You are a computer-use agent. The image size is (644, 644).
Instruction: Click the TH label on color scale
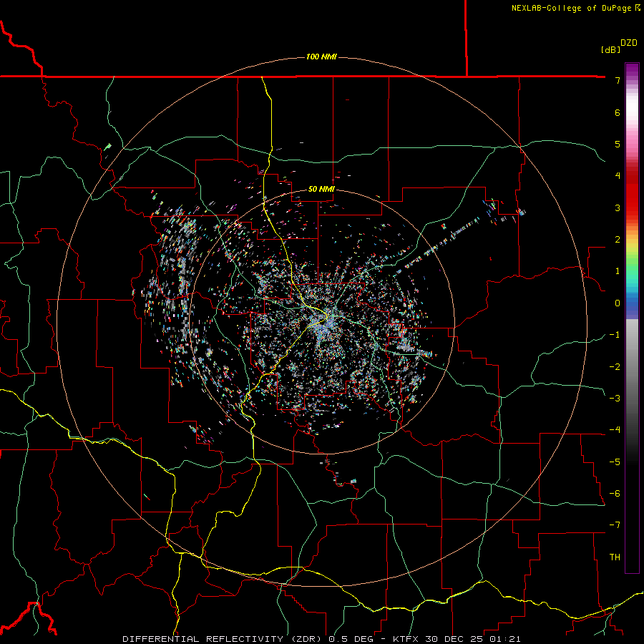[615, 557]
